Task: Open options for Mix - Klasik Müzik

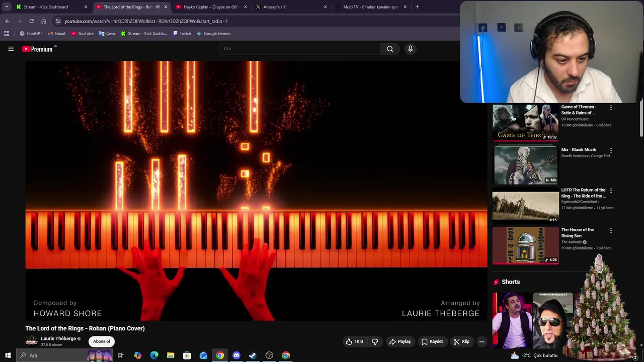Action: [x=611, y=150]
